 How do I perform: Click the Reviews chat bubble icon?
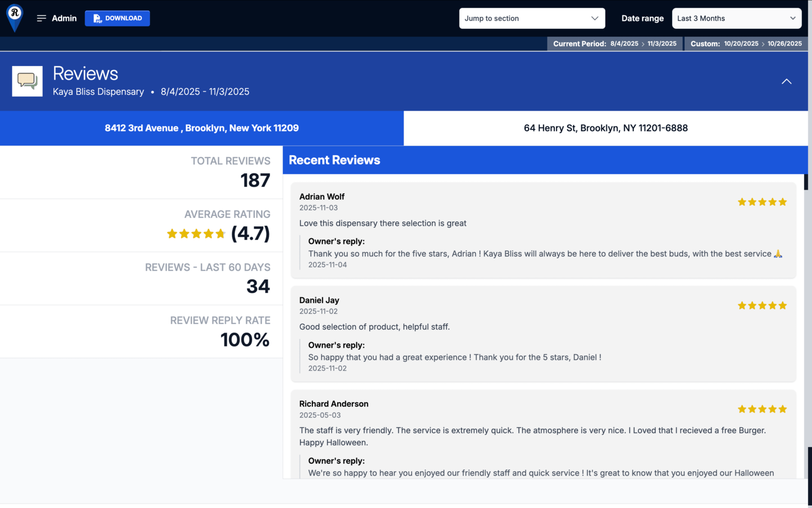pos(27,81)
